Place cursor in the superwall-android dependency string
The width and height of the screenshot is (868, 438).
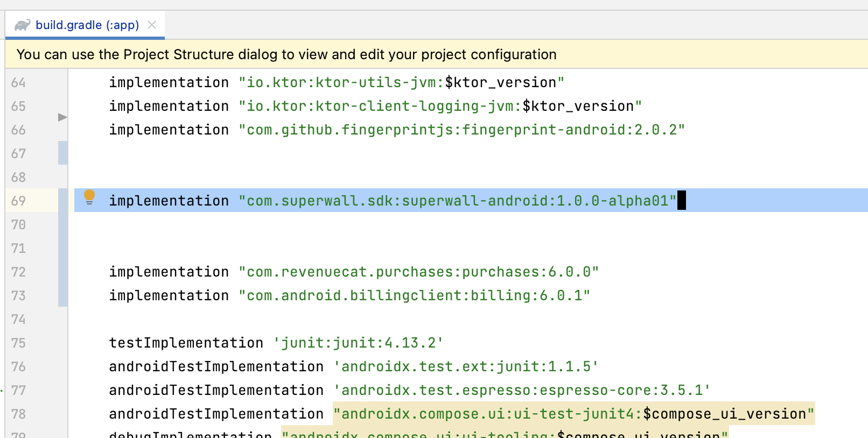tap(457, 201)
